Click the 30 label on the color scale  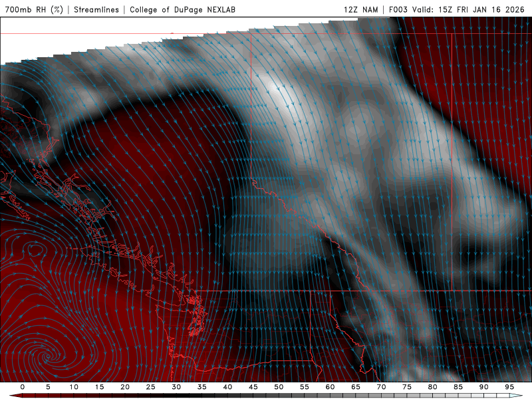[176, 387]
